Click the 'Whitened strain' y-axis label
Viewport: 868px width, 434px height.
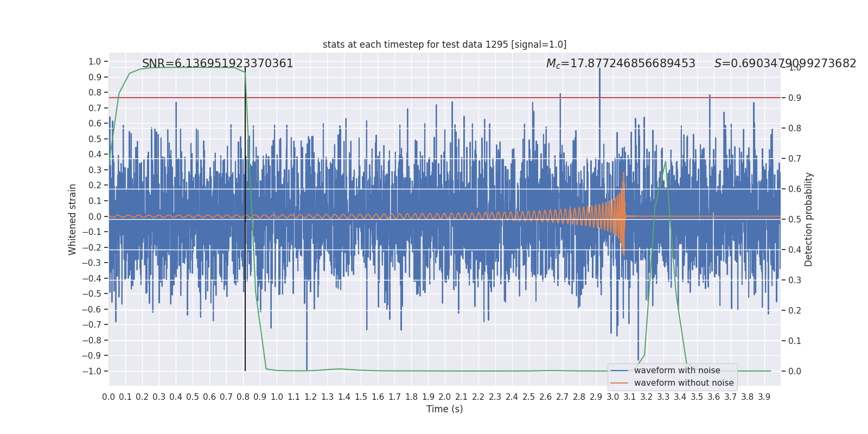[73, 219]
